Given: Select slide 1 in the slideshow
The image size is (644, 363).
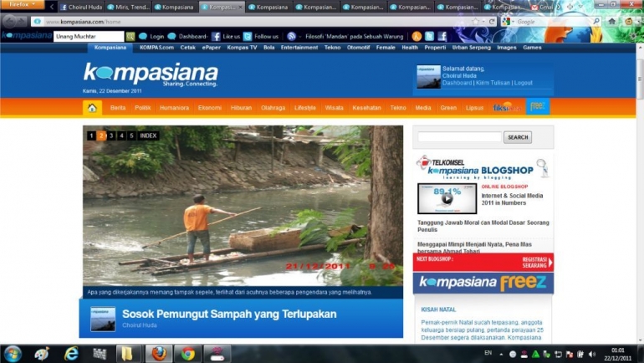Looking at the screenshot, I should (91, 135).
